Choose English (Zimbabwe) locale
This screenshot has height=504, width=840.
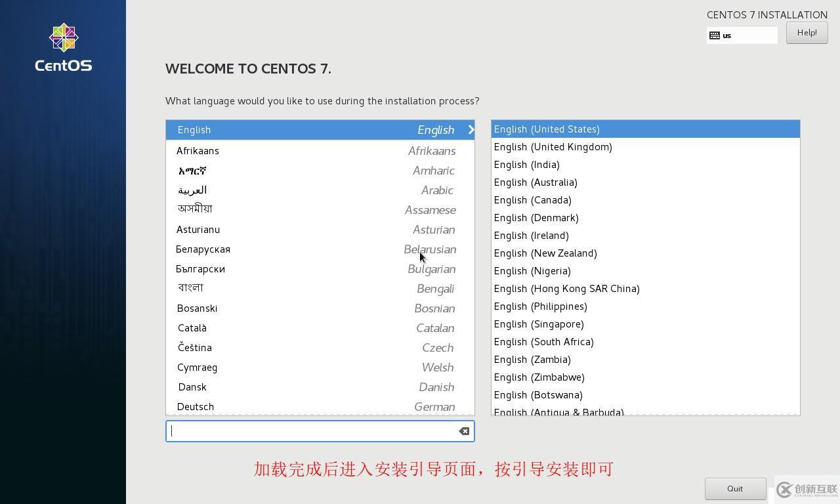pyautogui.click(x=646, y=377)
